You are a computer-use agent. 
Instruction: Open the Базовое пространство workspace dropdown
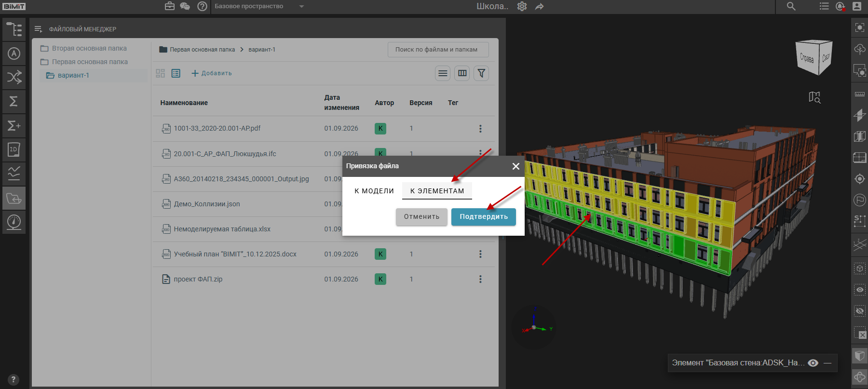pyautogui.click(x=259, y=6)
